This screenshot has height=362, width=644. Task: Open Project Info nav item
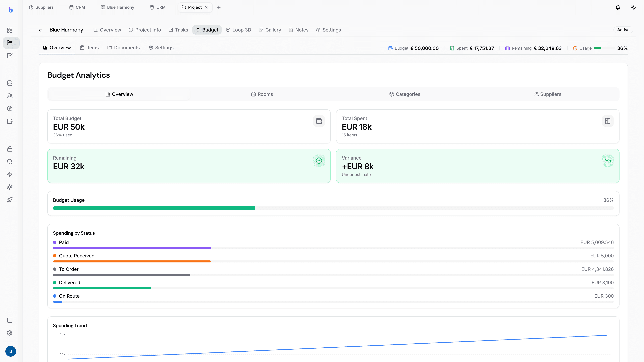(145, 30)
